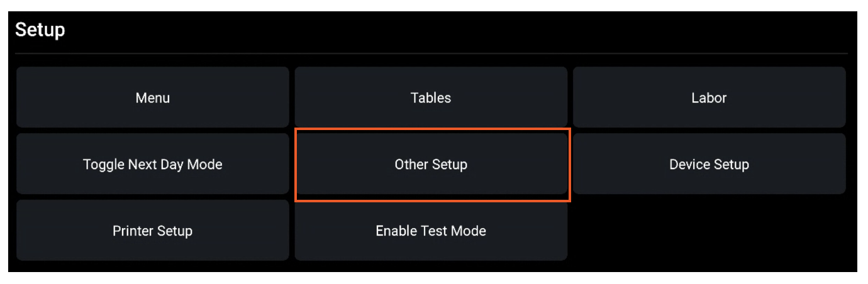
Task: Enable Test Mode
Action: pyautogui.click(x=431, y=231)
